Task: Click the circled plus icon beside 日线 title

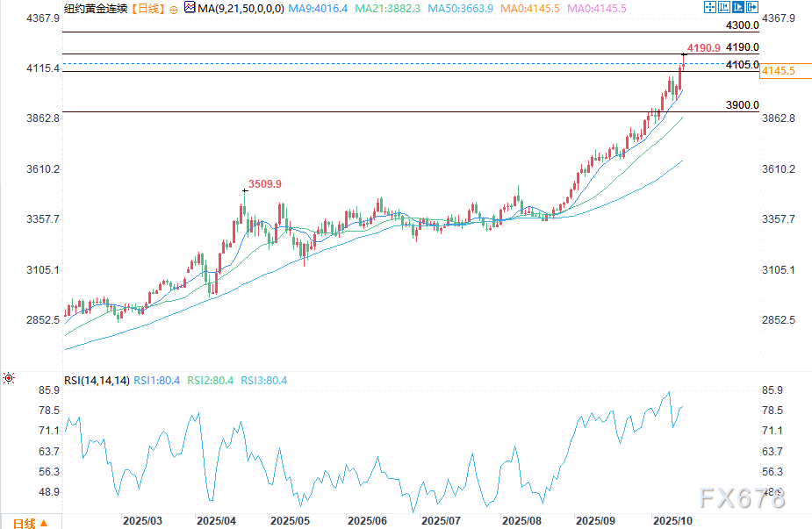Action: pyautogui.click(x=173, y=9)
